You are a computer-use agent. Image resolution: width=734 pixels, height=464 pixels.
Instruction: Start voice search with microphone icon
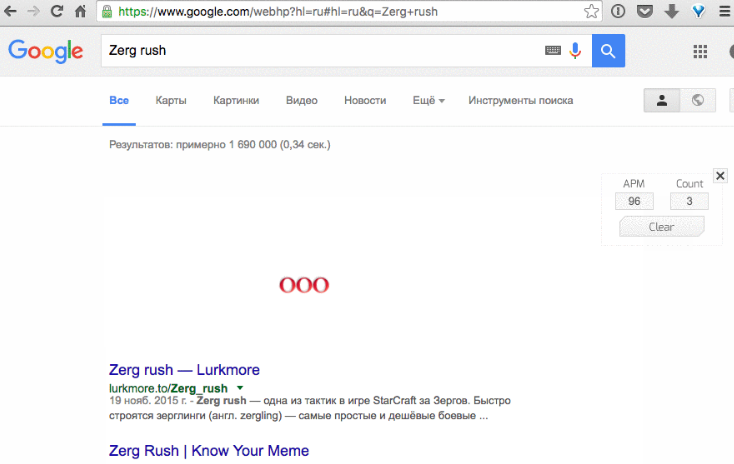[x=575, y=51]
